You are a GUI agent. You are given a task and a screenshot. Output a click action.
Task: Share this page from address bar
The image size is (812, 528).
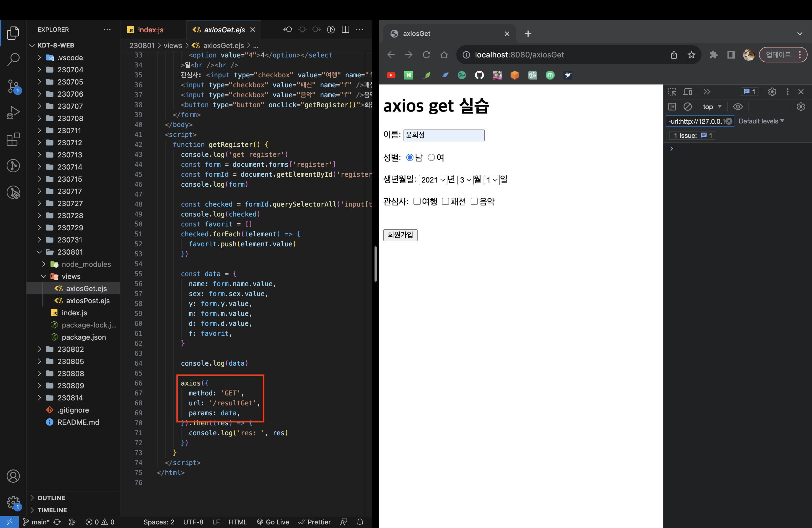[x=674, y=55]
